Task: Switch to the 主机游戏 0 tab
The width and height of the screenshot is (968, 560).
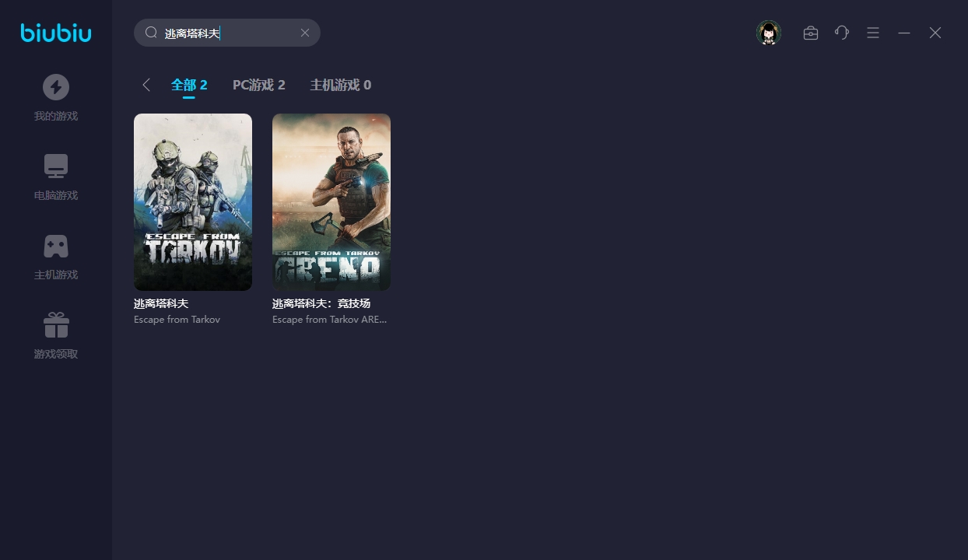Action: [340, 85]
